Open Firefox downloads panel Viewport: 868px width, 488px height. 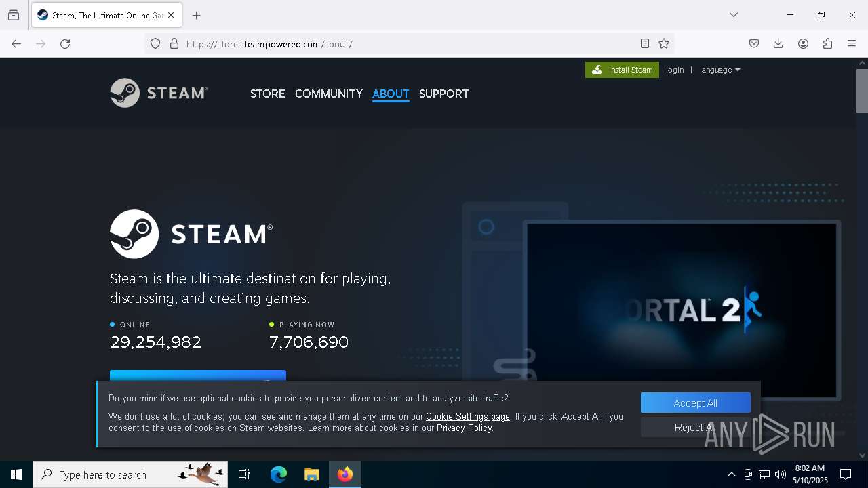point(778,44)
